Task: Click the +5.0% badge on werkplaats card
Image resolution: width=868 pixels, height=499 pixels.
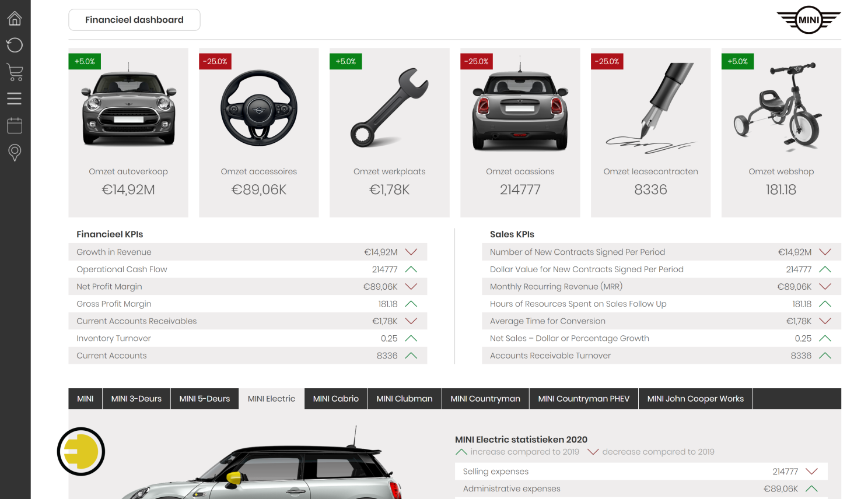Action: (x=346, y=61)
